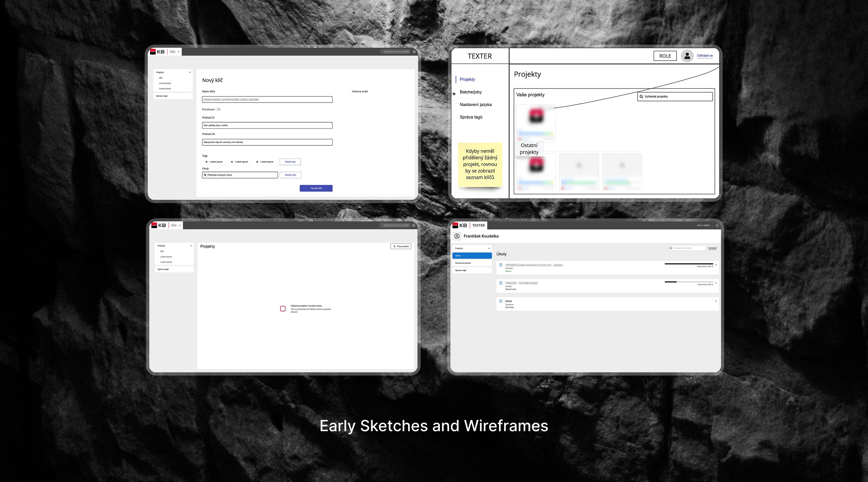Click the Odhlásit se link
This screenshot has width=868, height=482.
(704, 55)
